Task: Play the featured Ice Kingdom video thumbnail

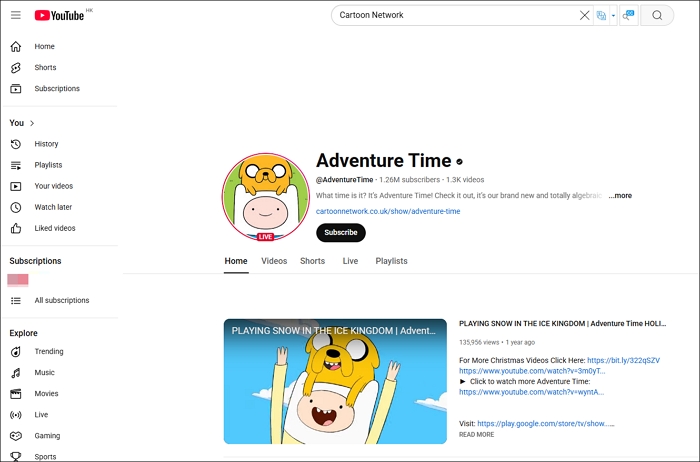Action: click(335, 381)
